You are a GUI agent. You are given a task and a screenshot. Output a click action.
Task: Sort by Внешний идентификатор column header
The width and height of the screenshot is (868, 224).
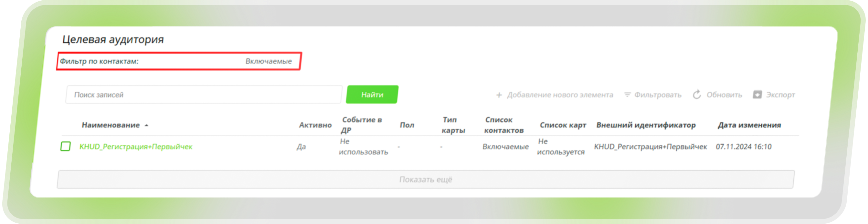tap(646, 125)
